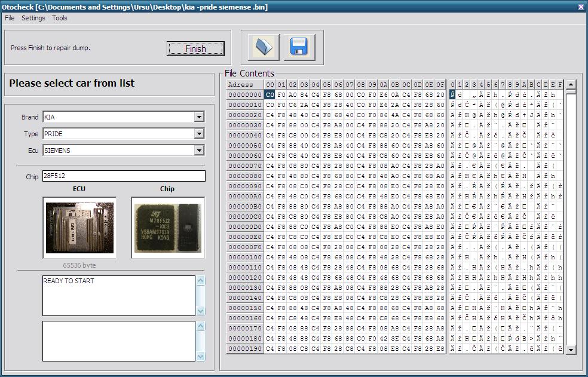Expand the Type dropdown arrow
This screenshot has width=588, height=377.
199,134
